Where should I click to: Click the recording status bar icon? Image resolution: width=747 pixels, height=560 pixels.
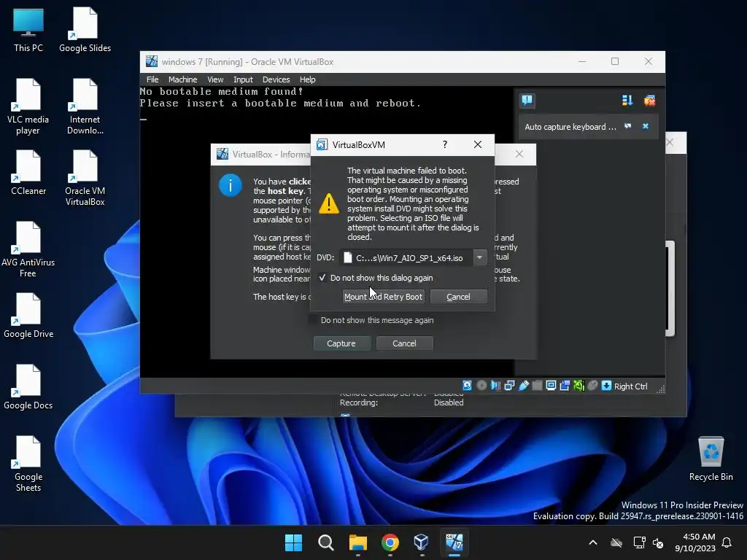[x=565, y=385]
